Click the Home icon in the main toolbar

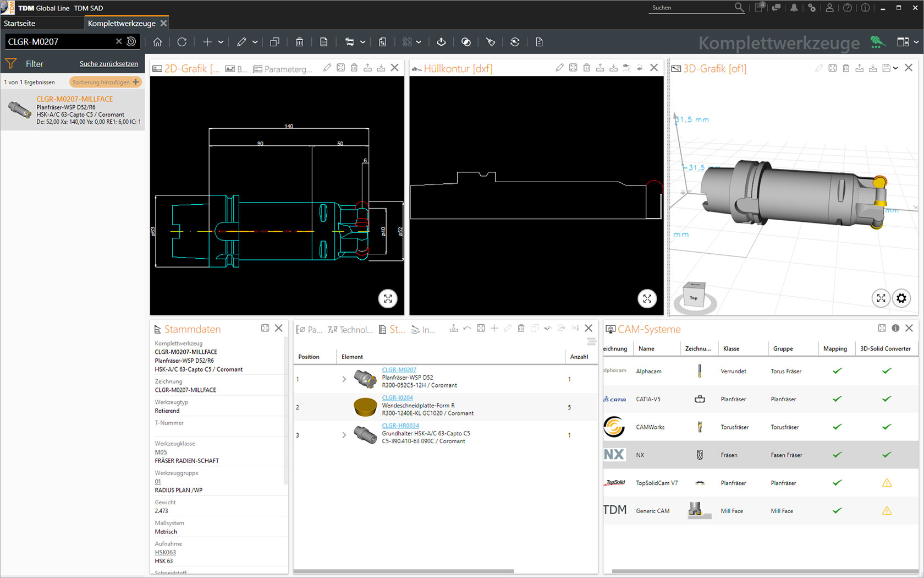(157, 42)
